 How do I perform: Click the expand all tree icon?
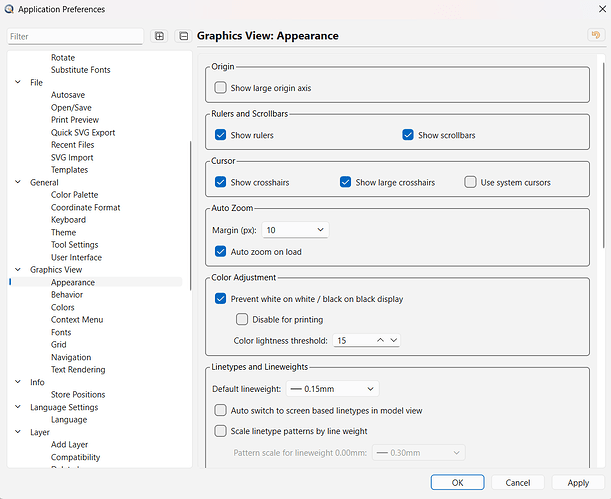159,36
